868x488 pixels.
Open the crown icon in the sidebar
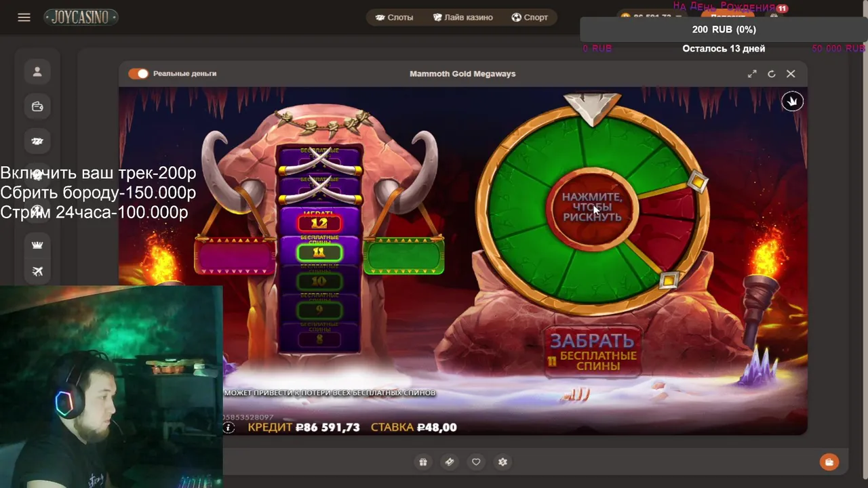click(x=37, y=245)
